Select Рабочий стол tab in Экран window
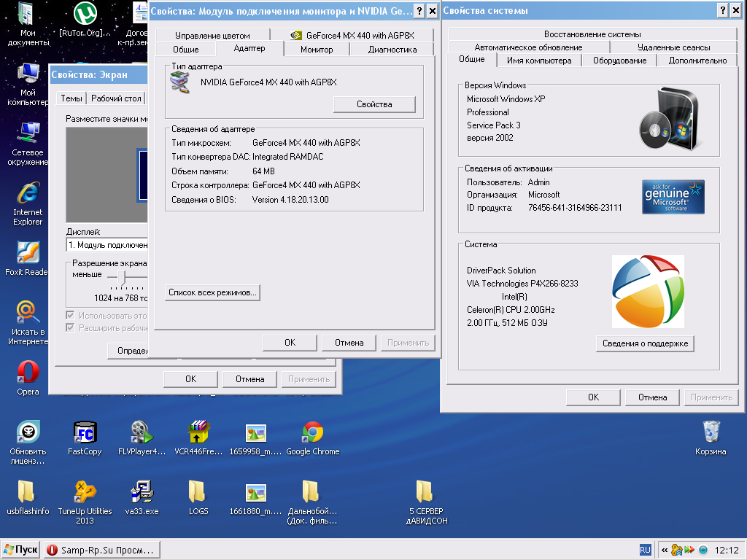747x560 pixels. click(116, 98)
